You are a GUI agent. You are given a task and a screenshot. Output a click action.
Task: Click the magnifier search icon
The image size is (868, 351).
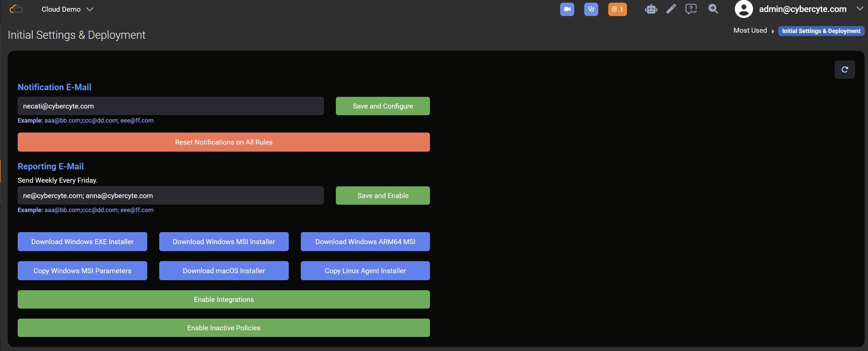coord(713,9)
